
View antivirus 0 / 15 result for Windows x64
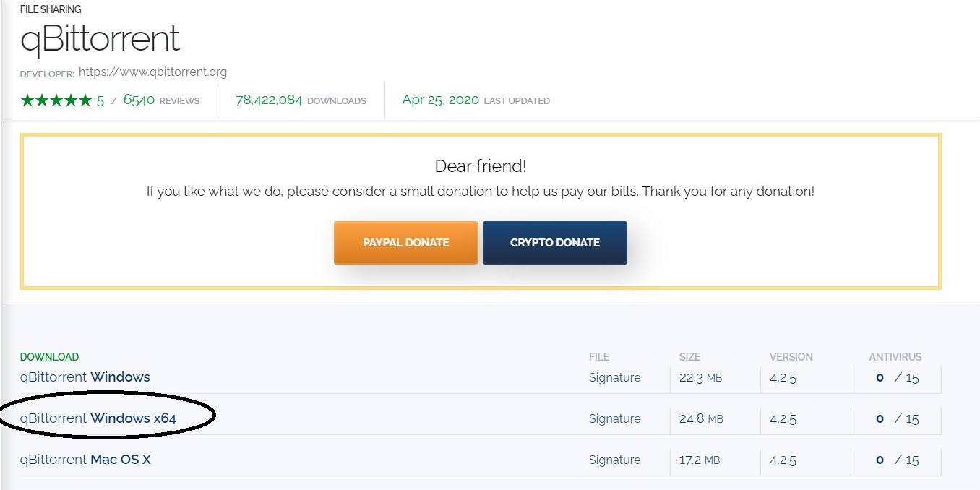897,418
